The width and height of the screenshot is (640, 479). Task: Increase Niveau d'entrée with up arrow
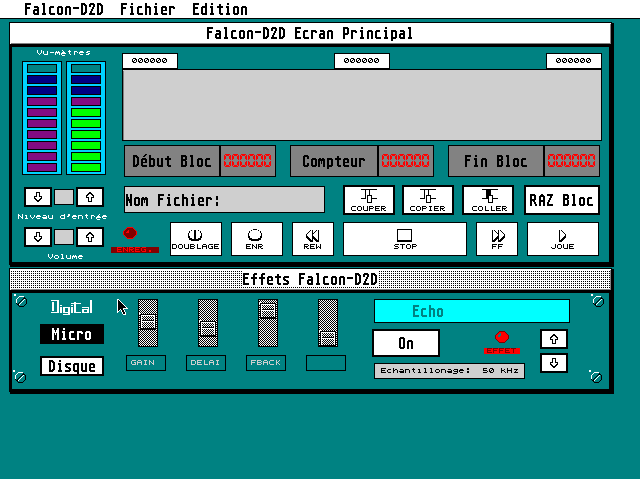pos(90,197)
